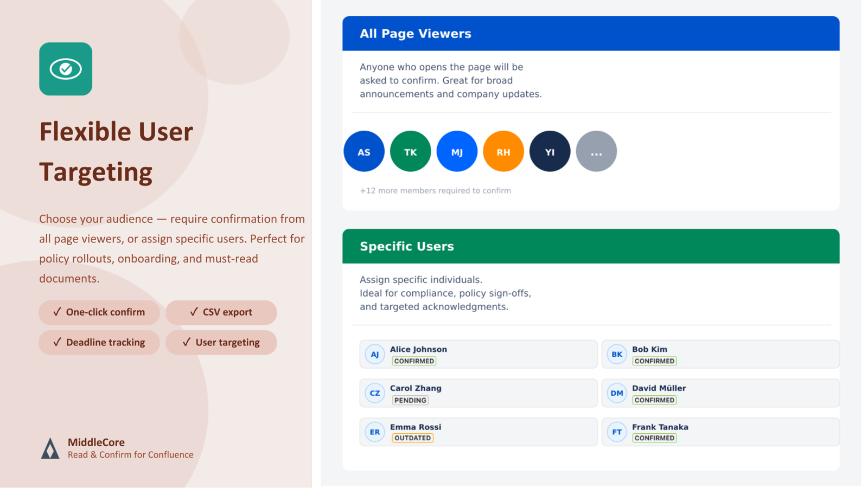Click the CSV export pill
The image size is (868, 488).
[221, 312]
